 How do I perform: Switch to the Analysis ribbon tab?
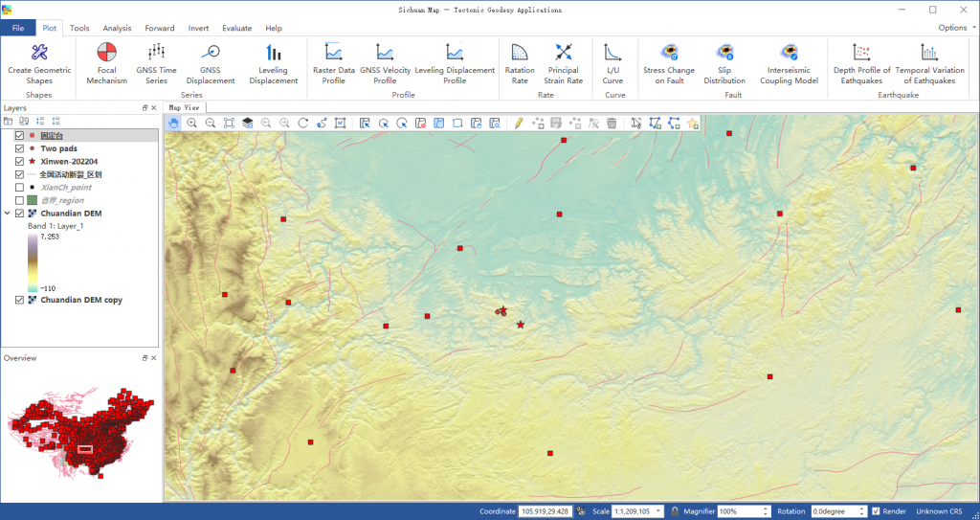coord(117,28)
